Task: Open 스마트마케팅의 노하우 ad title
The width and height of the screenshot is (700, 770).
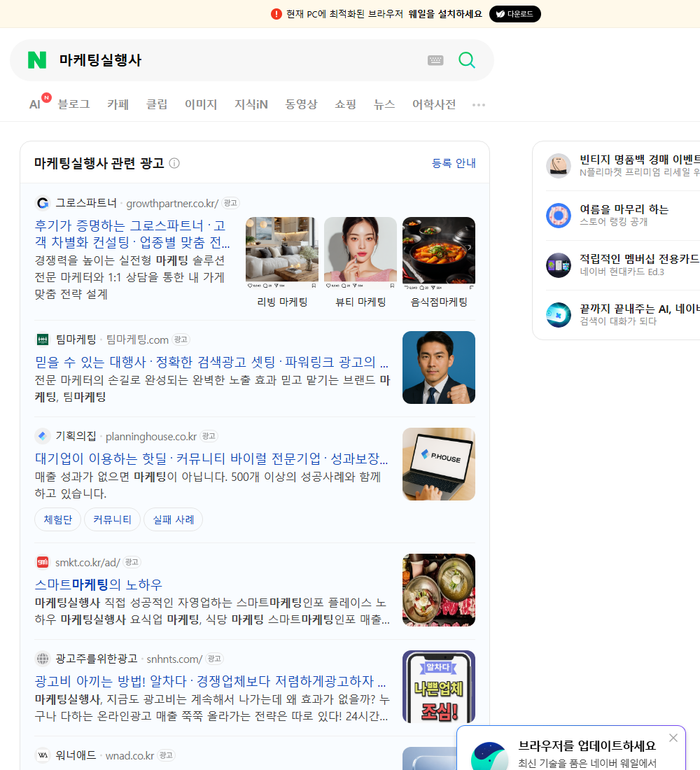Action: coord(98,584)
